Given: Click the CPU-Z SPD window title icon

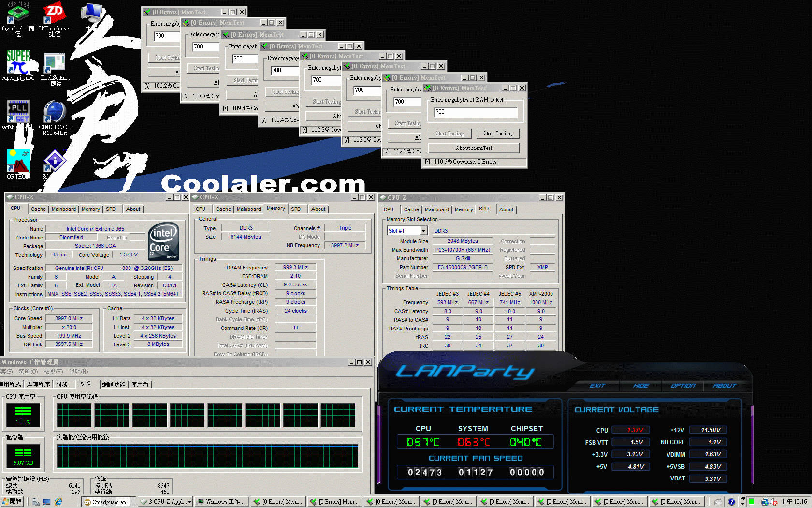Looking at the screenshot, I should 383,197.
